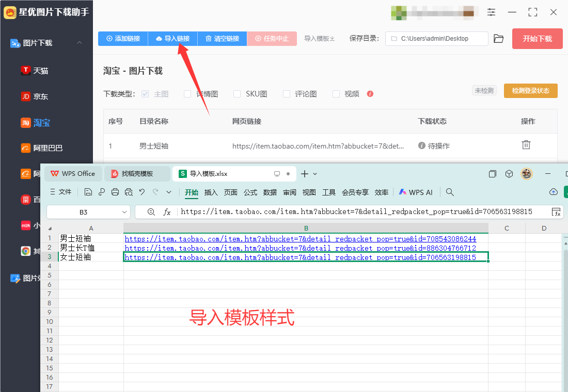Select cell A2 男士长T恤
This screenshot has height=392, width=568.
pos(91,248)
